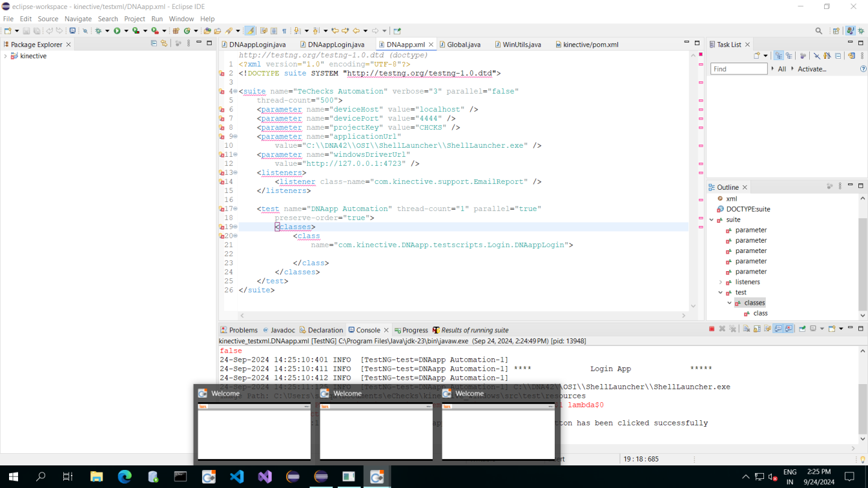The height and width of the screenshot is (488, 868).
Task: Click inside the Task List Find field
Action: pos(738,69)
